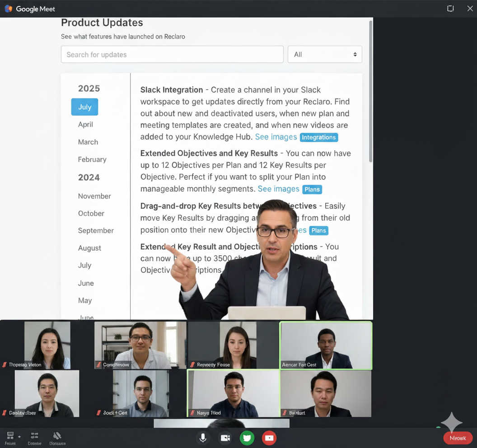The width and height of the screenshot is (477, 448).
Task: Select the Tlopssag Vieton participant tile
Action: pos(47,345)
